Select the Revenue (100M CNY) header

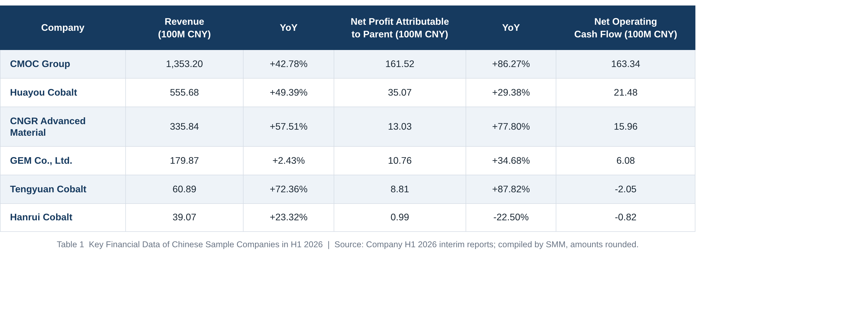pos(184,28)
